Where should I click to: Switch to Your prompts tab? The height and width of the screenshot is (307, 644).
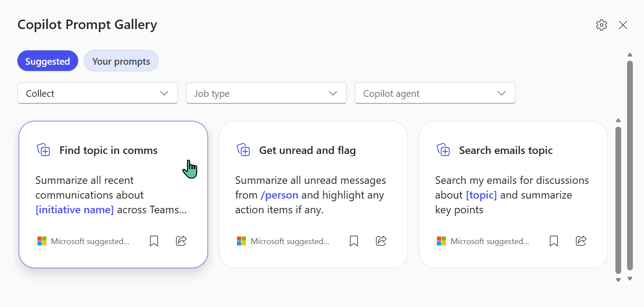(x=121, y=61)
